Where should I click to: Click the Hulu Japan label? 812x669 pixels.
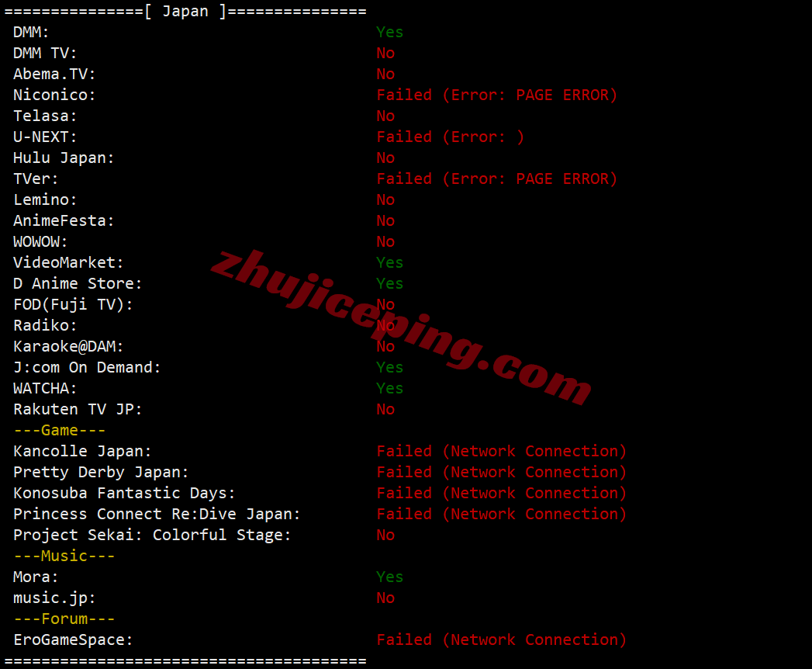tap(64, 158)
